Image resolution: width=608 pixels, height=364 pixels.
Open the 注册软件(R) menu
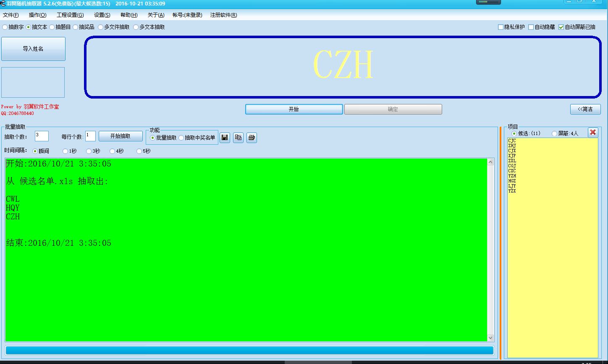223,15
